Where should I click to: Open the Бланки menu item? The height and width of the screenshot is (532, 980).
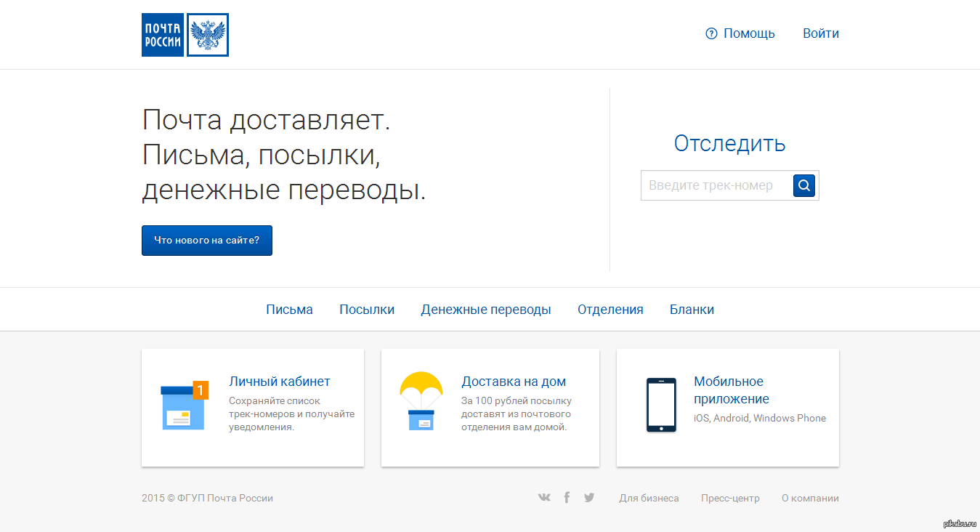692,310
